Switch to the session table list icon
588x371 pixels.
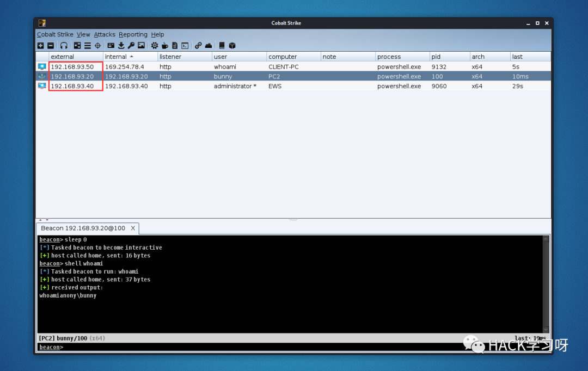click(87, 46)
